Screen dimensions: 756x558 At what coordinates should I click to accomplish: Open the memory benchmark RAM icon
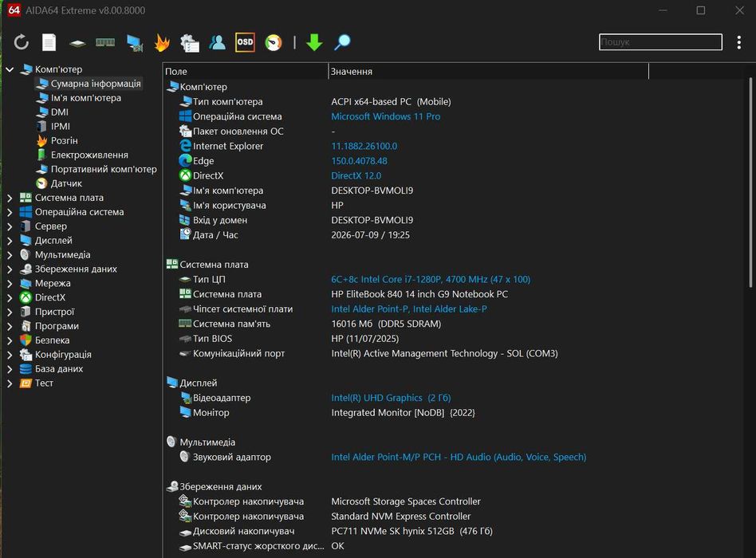105,42
